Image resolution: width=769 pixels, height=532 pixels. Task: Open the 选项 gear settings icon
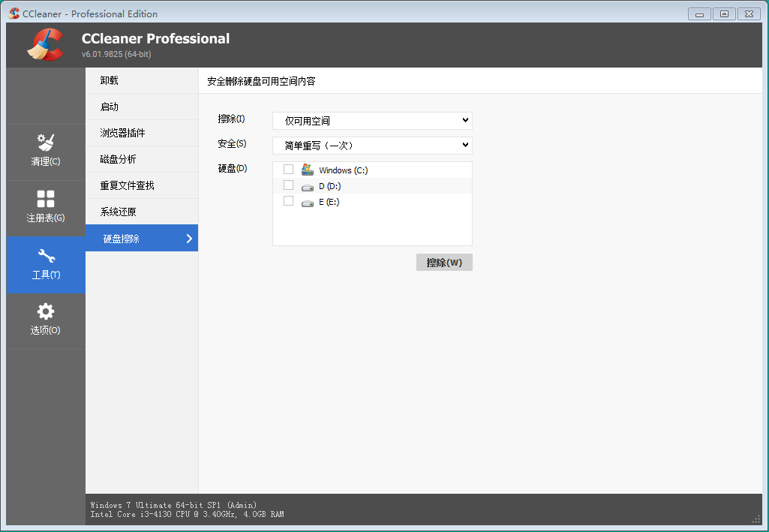coord(46,311)
